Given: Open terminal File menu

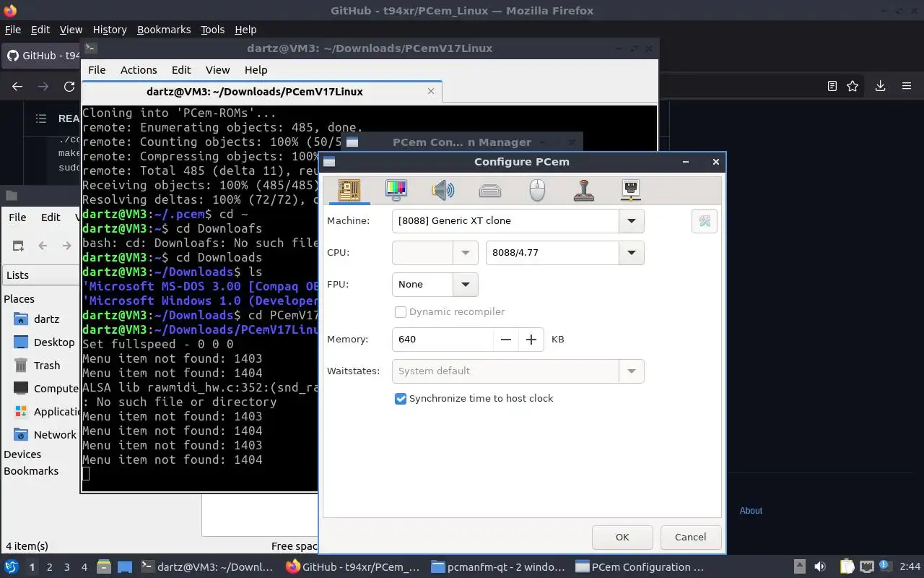Looking at the screenshot, I should pyautogui.click(x=97, y=70).
